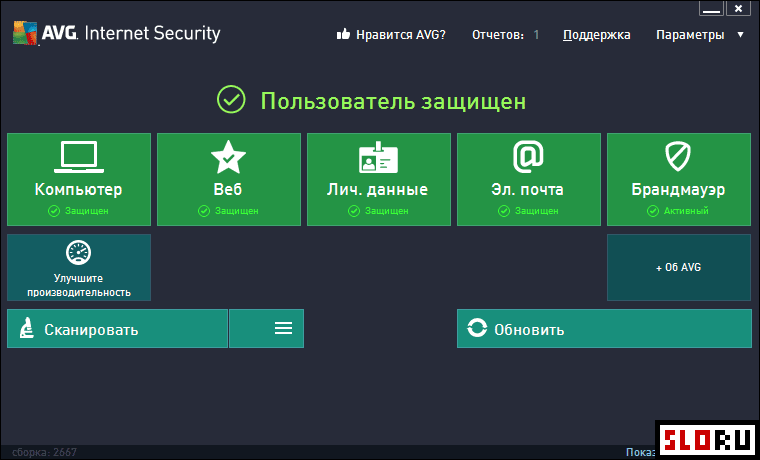Click Активный status under Брандмауэр
This screenshot has height=460, width=760.
678,211
